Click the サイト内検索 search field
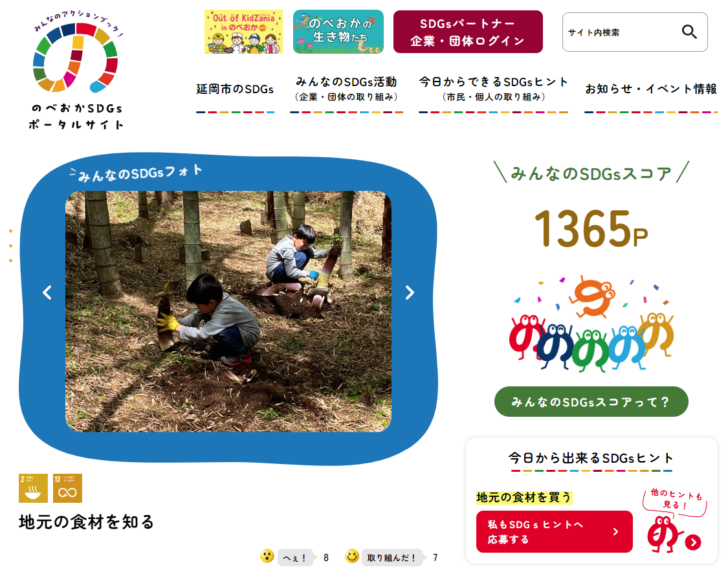Image resolution: width=728 pixels, height=587 pixels. [x=622, y=32]
